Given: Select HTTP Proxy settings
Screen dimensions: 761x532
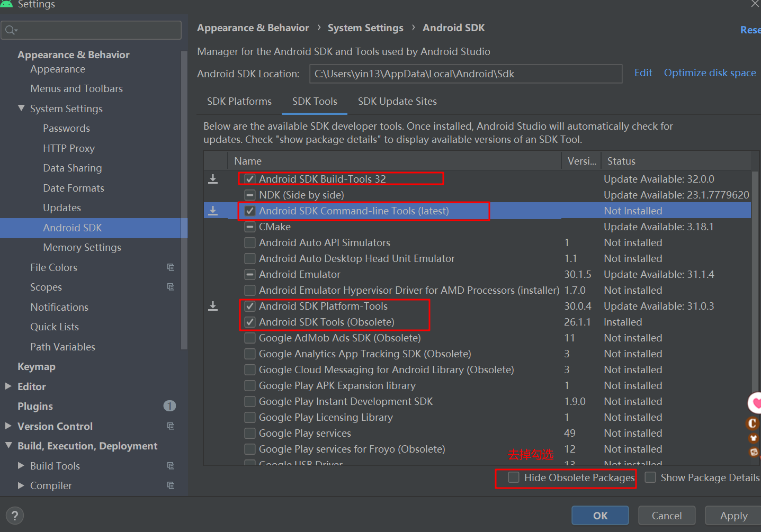Looking at the screenshot, I should coord(69,148).
